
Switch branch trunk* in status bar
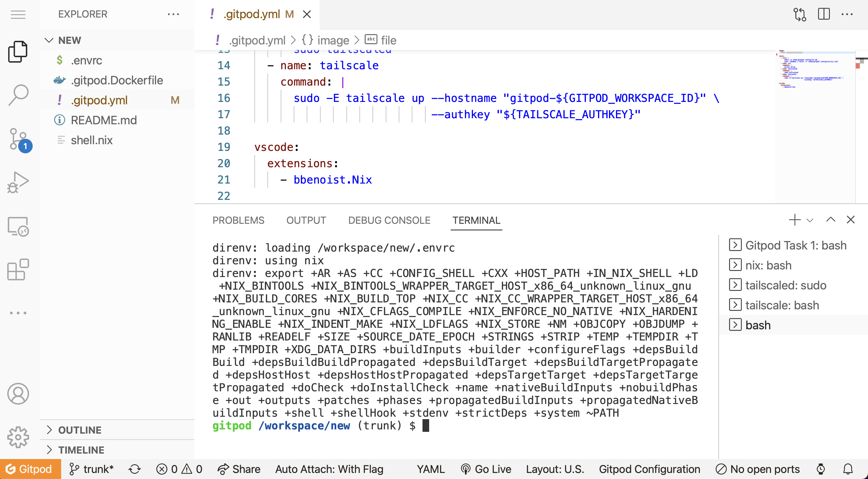(91, 469)
